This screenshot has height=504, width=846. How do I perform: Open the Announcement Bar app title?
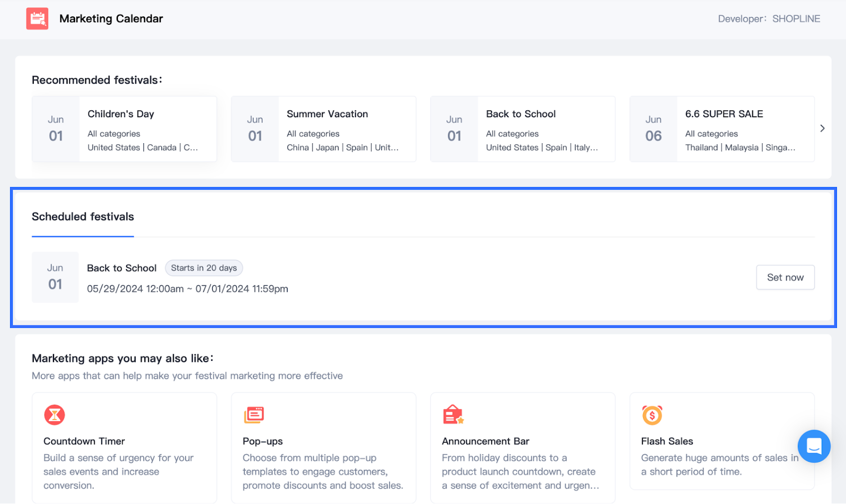coord(485,441)
